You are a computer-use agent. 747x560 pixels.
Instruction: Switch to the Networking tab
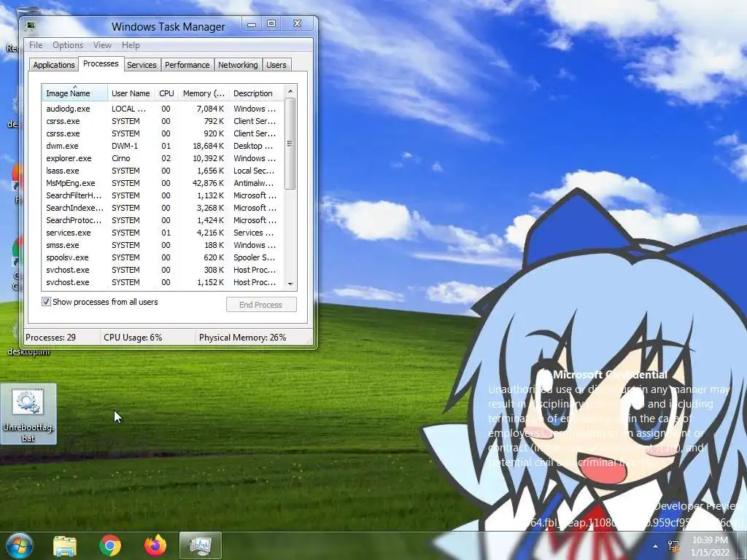tap(238, 65)
